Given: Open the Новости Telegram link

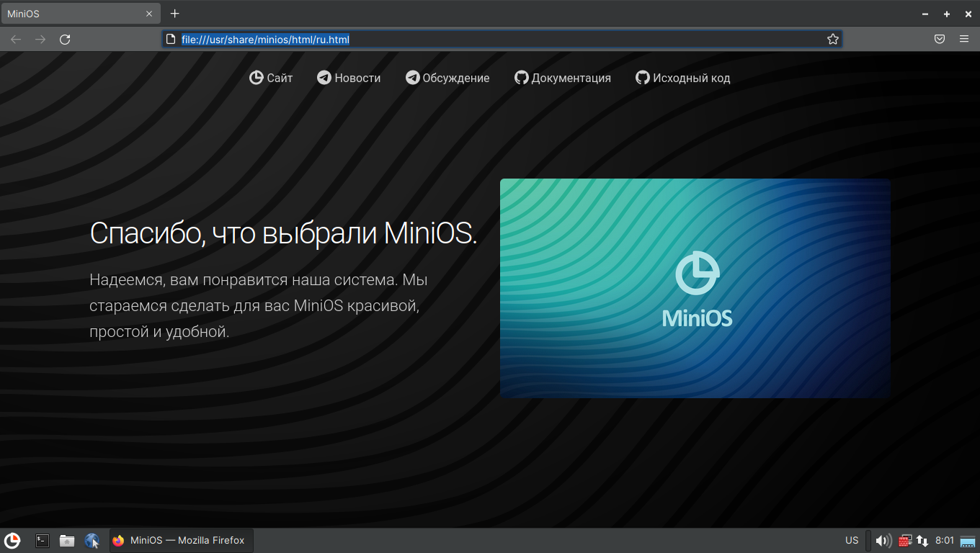Looking at the screenshot, I should pos(349,78).
